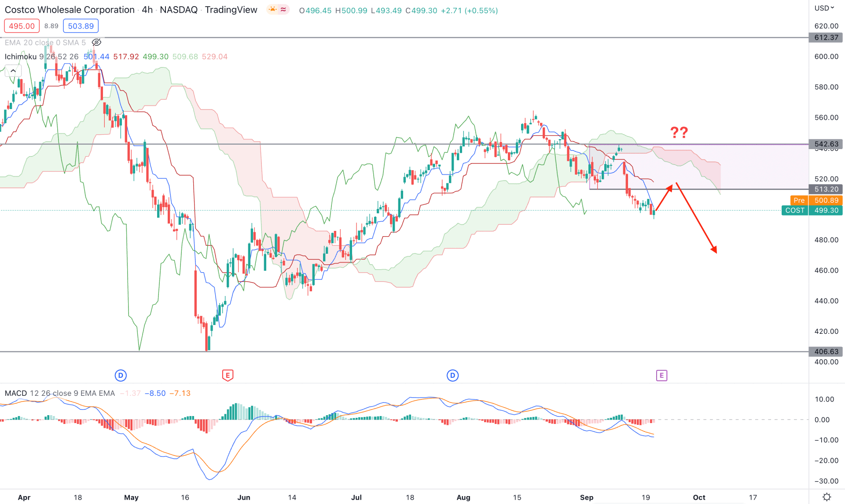Click the Jun label on time axis
The height and width of the screenshot is (504, 845).
click(243, 497)
